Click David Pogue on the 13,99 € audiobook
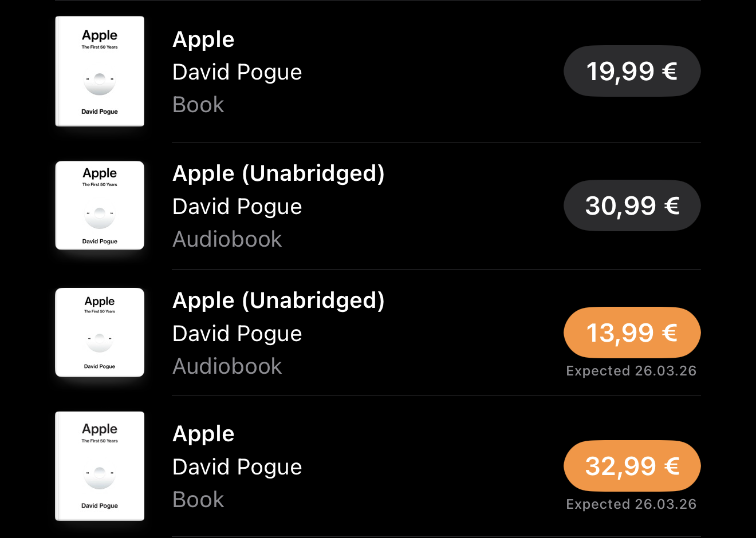The image size is (756, 538). 237,334
